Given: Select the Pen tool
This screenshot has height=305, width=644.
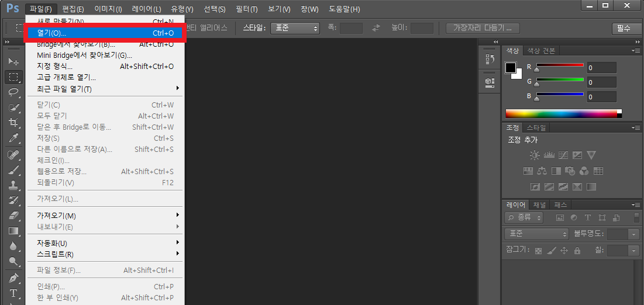Looking at the screenshot, I should pos(13,278).
